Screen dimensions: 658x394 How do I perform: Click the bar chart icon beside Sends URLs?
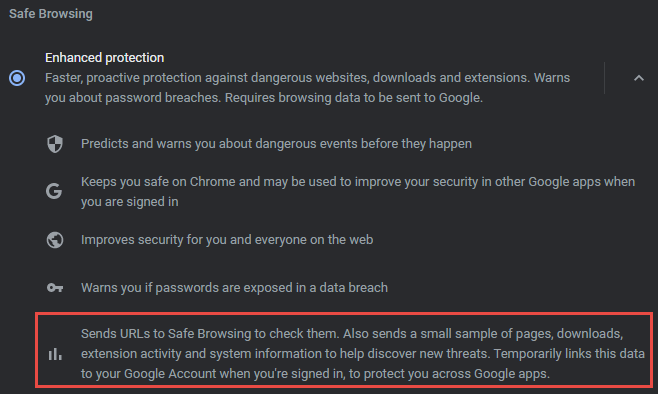tap(55, 354)
